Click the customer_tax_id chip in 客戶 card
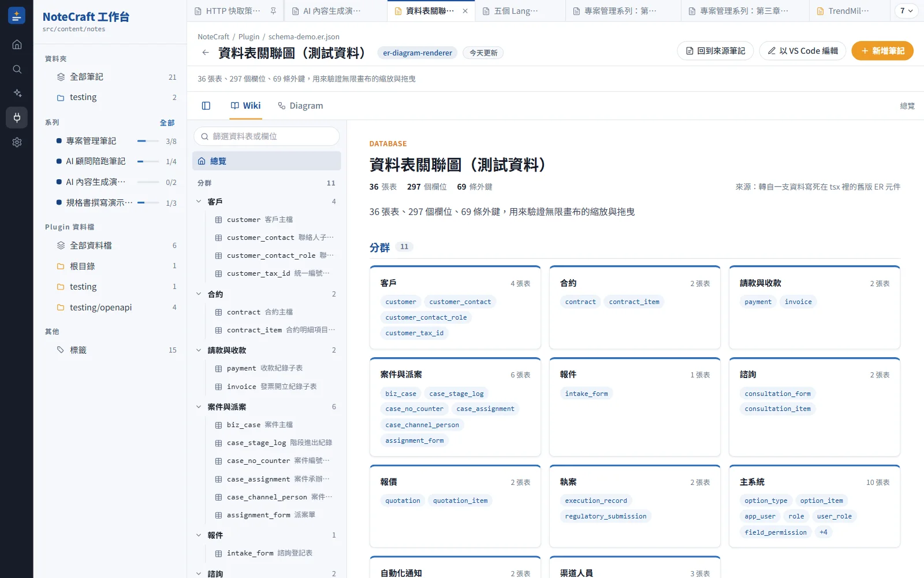Screen dimensions: 924x578 click(415, 333)
